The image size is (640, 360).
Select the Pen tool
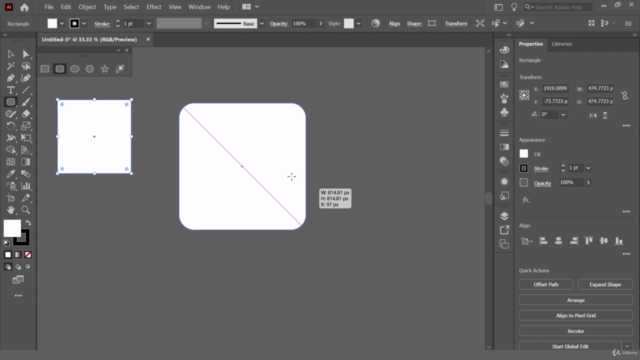pos(11,78)
